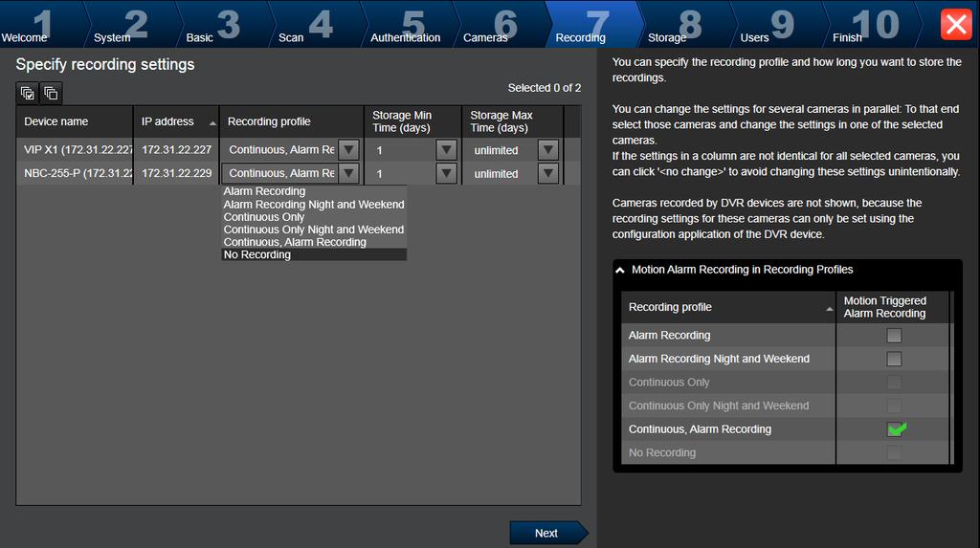Open Storage Min Time dropdown for NBC-255-P
The width and height of the screenshot is (980, 548).
446,173
